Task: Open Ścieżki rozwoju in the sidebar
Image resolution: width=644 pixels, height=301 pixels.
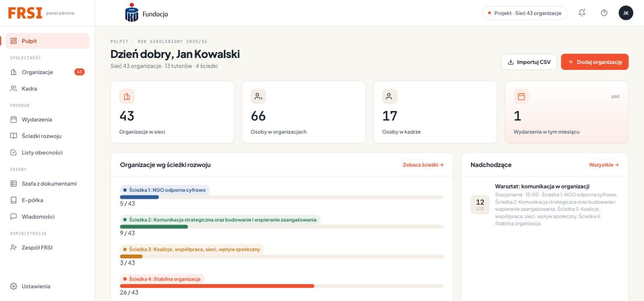Action: tap(47, 136)
